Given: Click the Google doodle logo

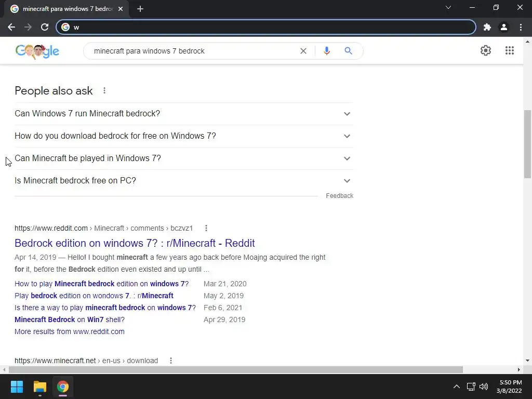Looking at the screenshot, I should tap(37, 51).
